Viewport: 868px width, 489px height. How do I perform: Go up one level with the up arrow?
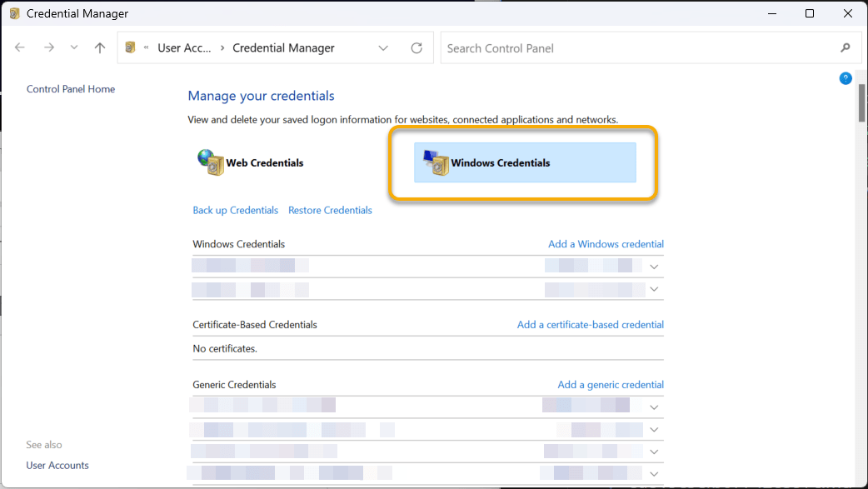pyautogui.click(x=100, y=47)
